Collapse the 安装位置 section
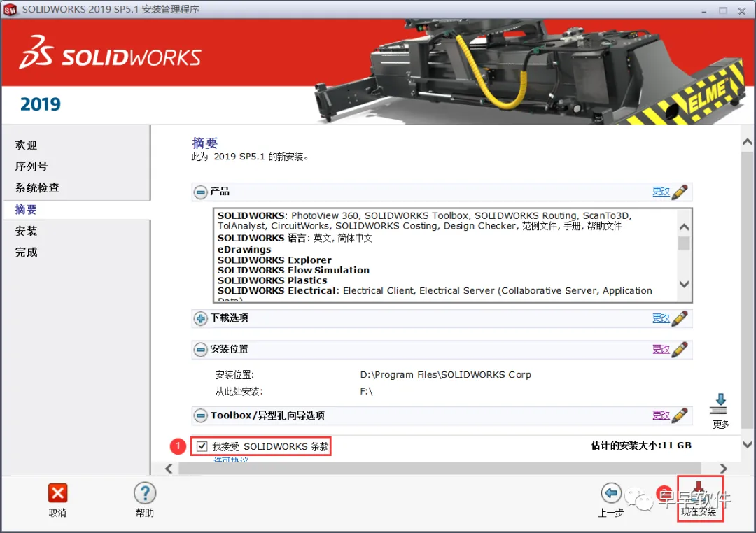The height and width of the screenshot is (533, 756). coord(201,350)
